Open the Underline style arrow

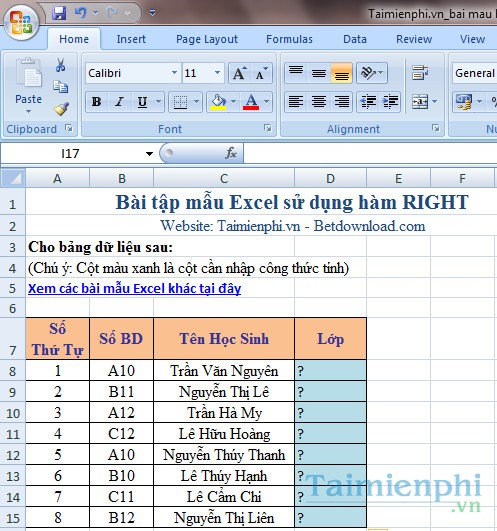[158, 102]
